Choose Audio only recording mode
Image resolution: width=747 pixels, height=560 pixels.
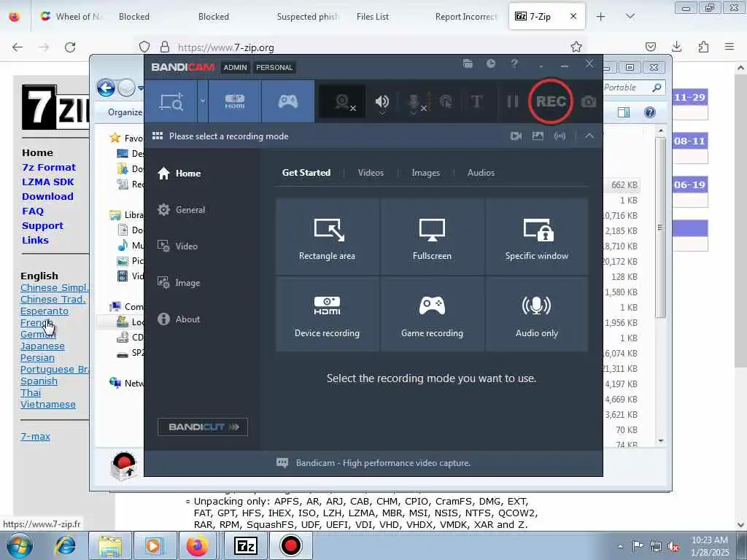pos(537,314)
